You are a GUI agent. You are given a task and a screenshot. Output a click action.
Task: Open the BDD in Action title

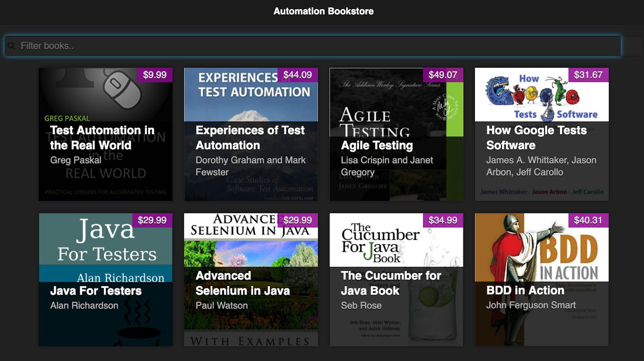pyautogui.click(x=525, y=290)
